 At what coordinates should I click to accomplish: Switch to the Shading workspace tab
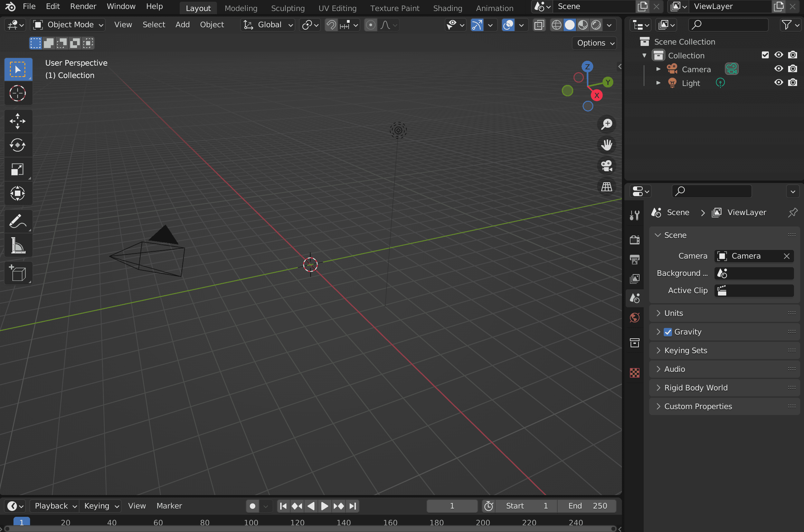tap(447, 8)
